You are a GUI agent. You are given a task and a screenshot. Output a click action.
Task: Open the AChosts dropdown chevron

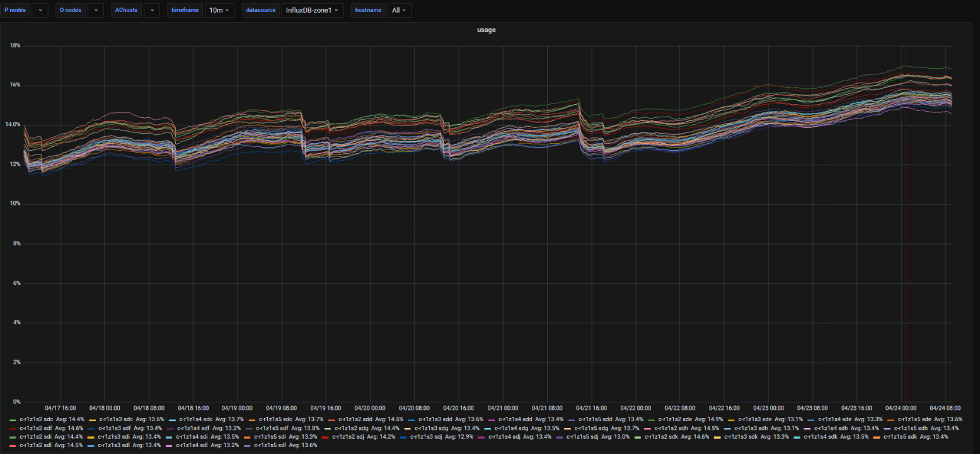[151, 10]
